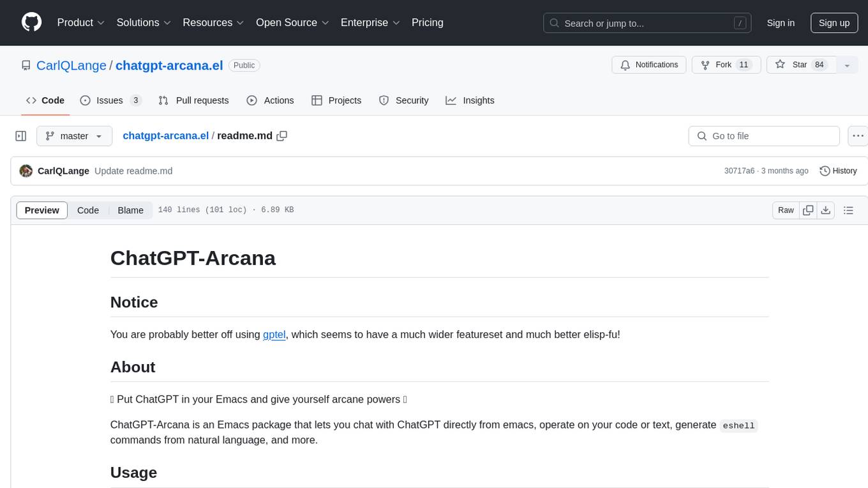The width and height of the screenshot is (868, 488).
Task: Select the Blame view
Action: click(x=130, y=210)
